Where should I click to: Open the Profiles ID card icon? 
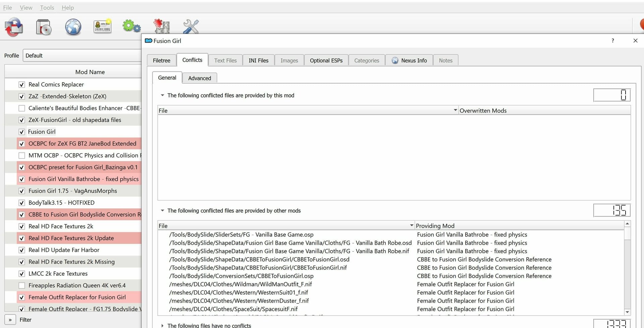[102, 26]
